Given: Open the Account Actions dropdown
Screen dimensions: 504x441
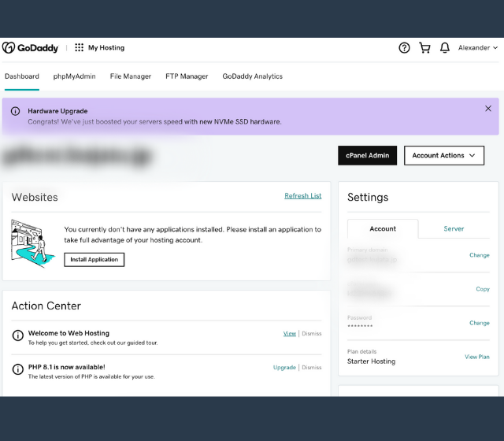Looking at the screenshot, I should point(444,155).
